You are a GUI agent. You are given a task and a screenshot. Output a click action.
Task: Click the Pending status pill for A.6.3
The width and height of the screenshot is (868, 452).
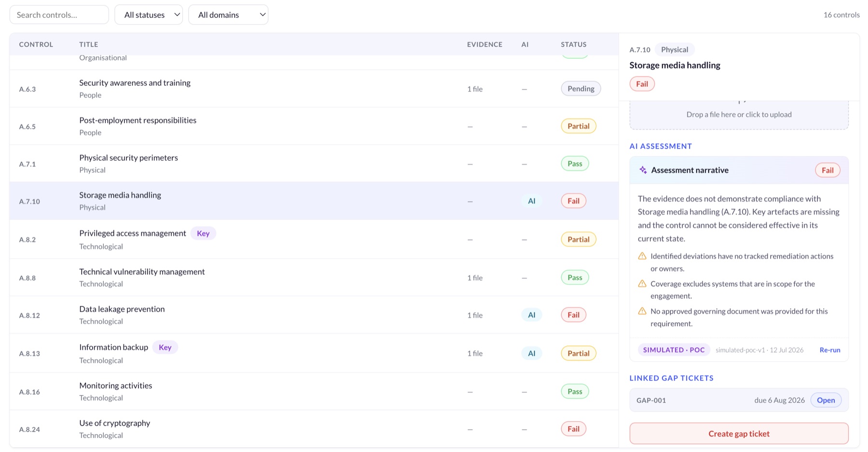click(x=581, y=89)
